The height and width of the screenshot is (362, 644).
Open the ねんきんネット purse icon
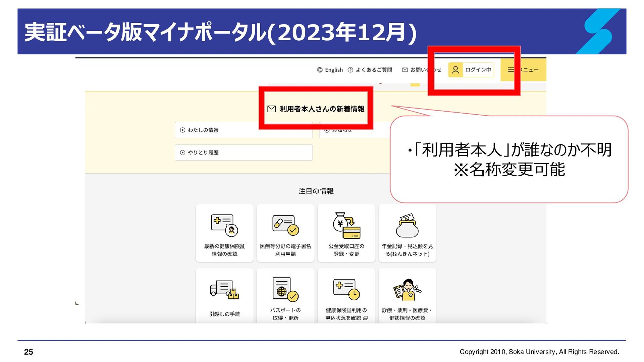pyautogui.click(x=407, y=225)
